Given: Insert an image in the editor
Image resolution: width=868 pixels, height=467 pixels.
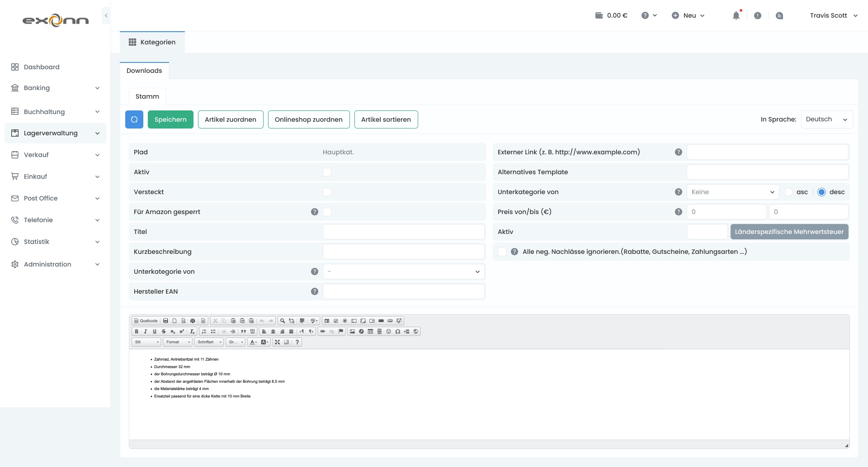Looking at the screenshot, I should (352, 331).
